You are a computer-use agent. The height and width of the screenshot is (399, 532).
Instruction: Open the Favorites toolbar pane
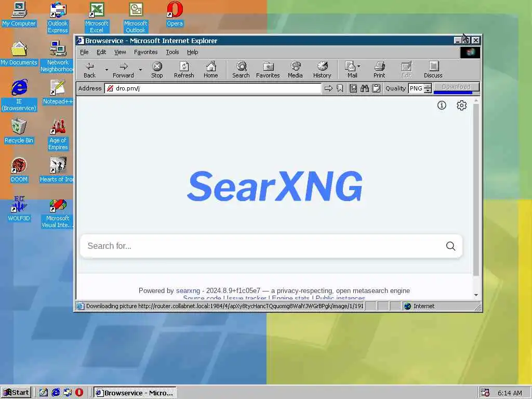pos(268,70)
